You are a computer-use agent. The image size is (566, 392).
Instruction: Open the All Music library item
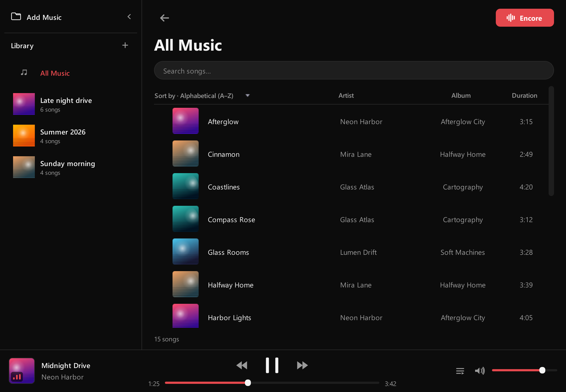(x=71, y=73)
